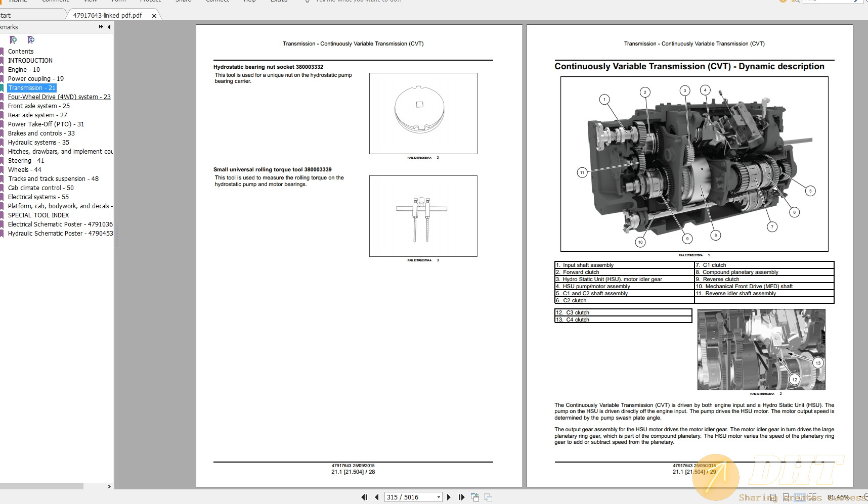
Task: Click the next page arrow in navigation bar
Action: click(x=448, y=497)
